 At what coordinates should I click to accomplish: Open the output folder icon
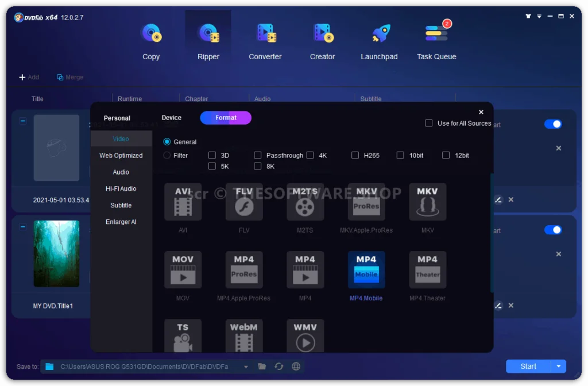point(262,366)
